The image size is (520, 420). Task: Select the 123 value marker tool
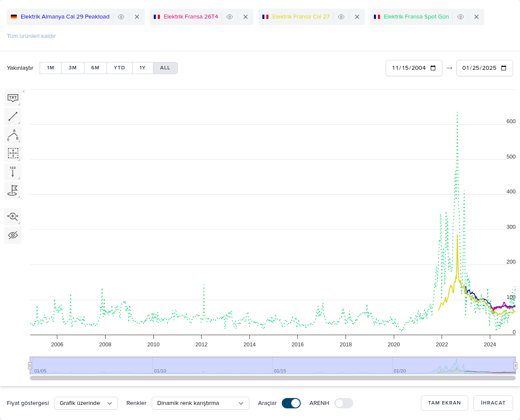(13, 172)
